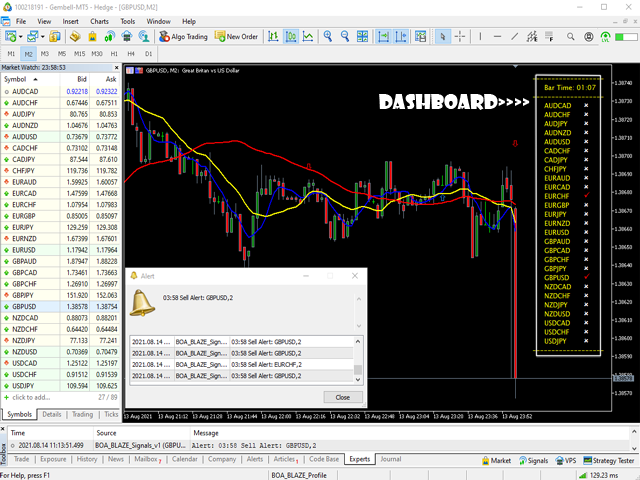
Task: Toggle chart shift
Action: click(x=401, y=37)
